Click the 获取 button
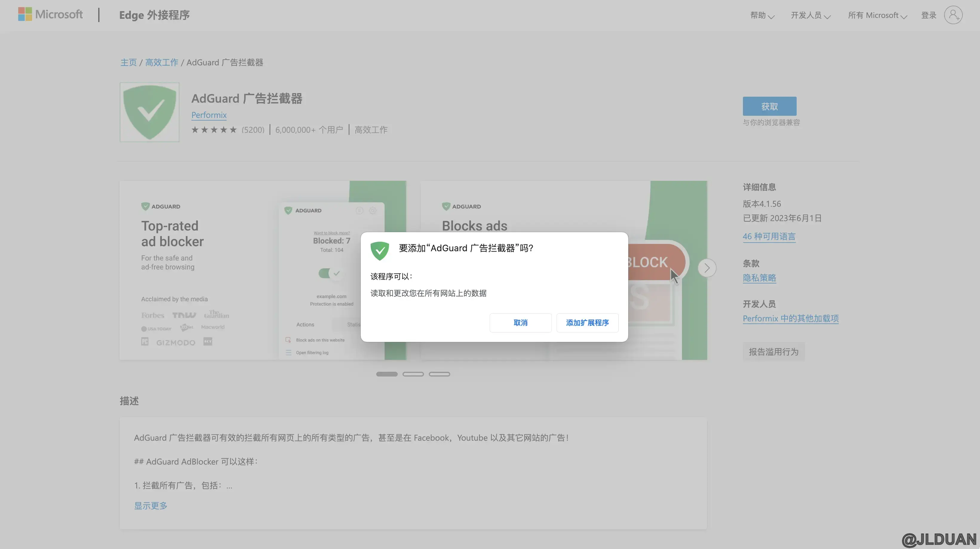The height and width of the screenshot is (549, 980). [769, 106]
